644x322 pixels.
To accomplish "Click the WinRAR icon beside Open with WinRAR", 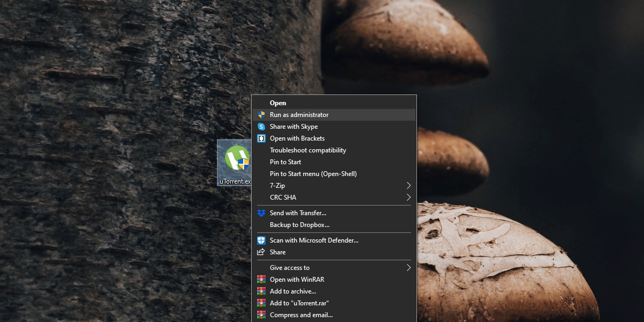I will [x=261, y=280].
